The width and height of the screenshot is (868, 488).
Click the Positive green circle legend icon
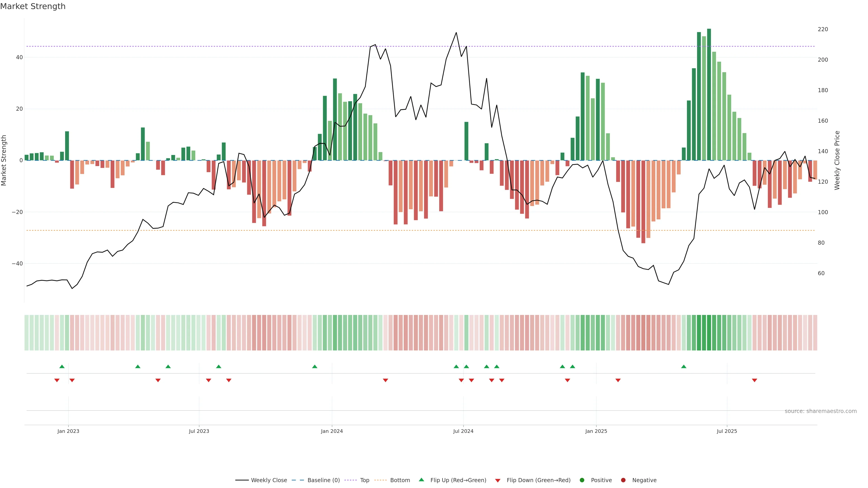click(x=582, y=480)
